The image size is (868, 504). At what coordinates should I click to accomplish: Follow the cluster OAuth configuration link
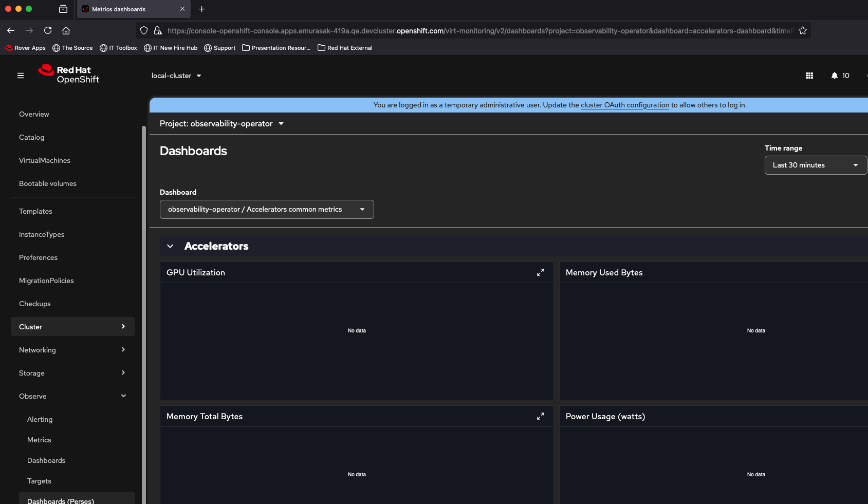(x=625, y=105)
